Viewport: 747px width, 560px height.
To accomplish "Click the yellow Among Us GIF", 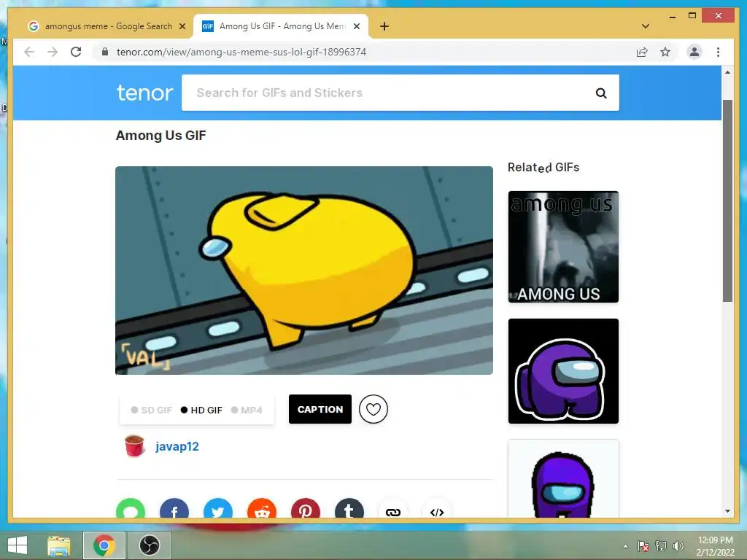I will point(304,270).
